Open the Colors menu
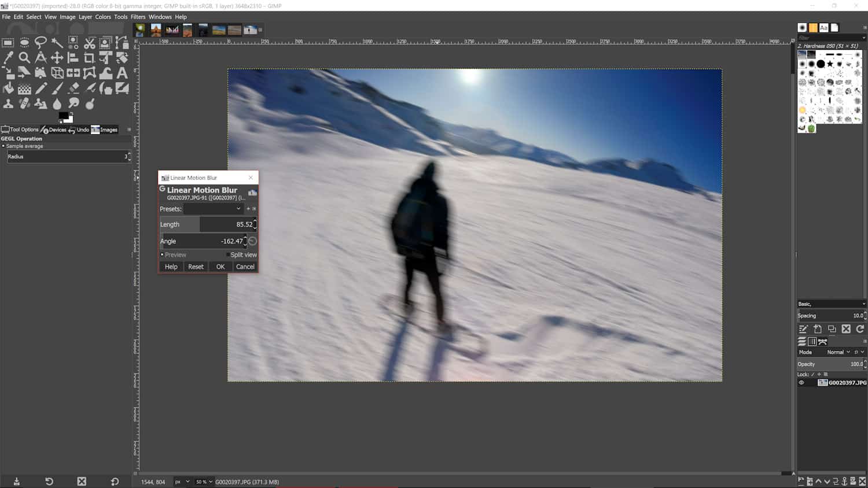868x488 pixels. (103, 17)
